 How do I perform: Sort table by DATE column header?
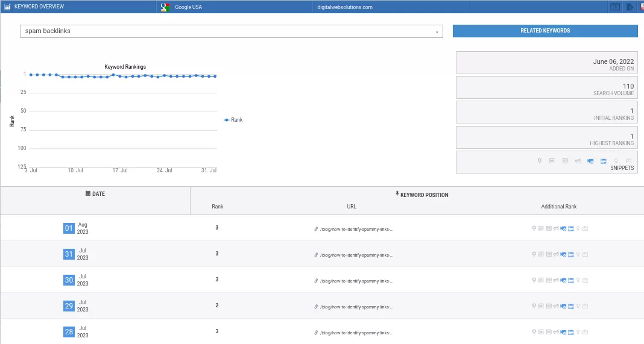[95, 194]
